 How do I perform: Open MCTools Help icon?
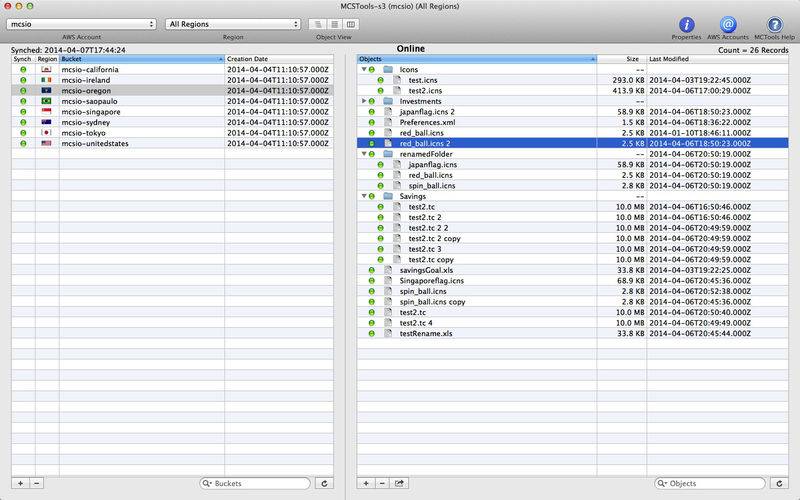click(774, 24)
